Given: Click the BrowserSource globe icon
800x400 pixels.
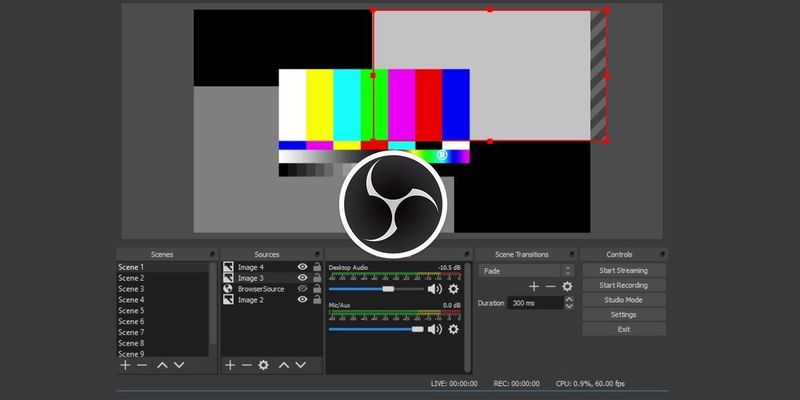Looking at the screenshot, I should (x=228, y=289).
